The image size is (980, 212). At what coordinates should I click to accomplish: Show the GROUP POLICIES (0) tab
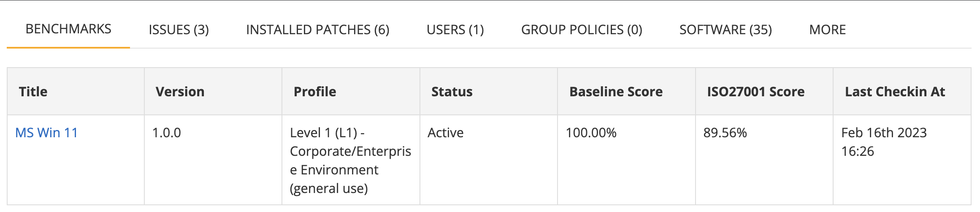click(582, 30)
